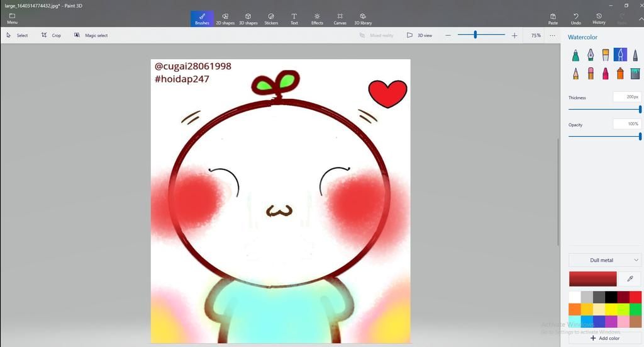Select the Oil brush tool

coord(606,55)
